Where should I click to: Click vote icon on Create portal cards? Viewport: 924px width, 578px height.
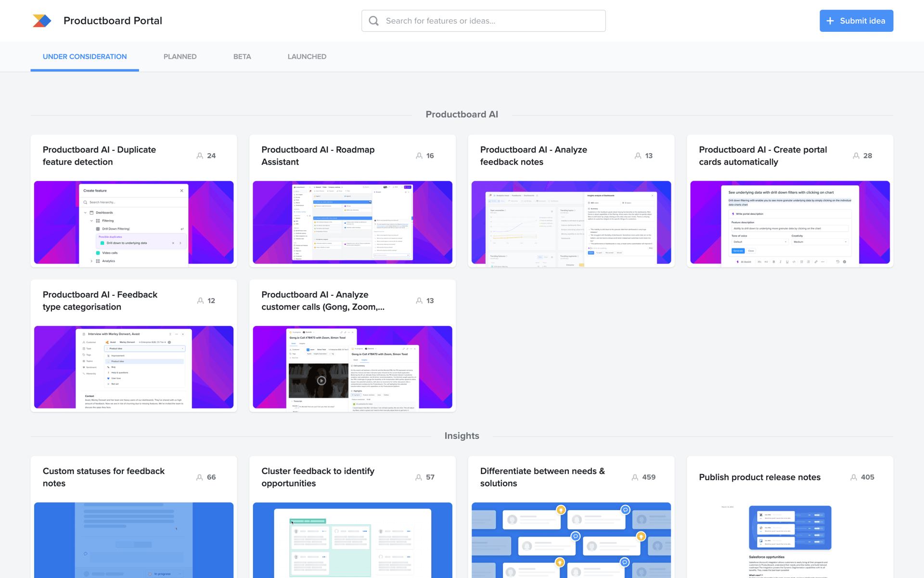coord(856,156)
